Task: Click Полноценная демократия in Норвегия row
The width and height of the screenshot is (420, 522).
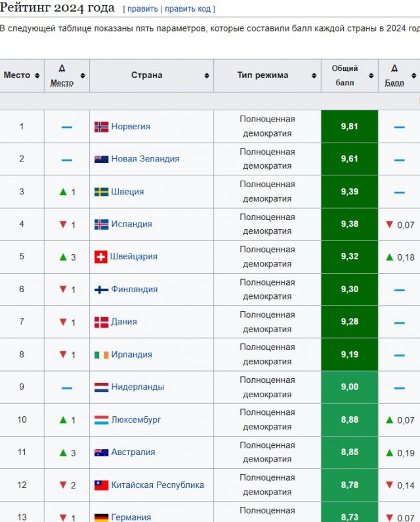Action: (267, 126)
